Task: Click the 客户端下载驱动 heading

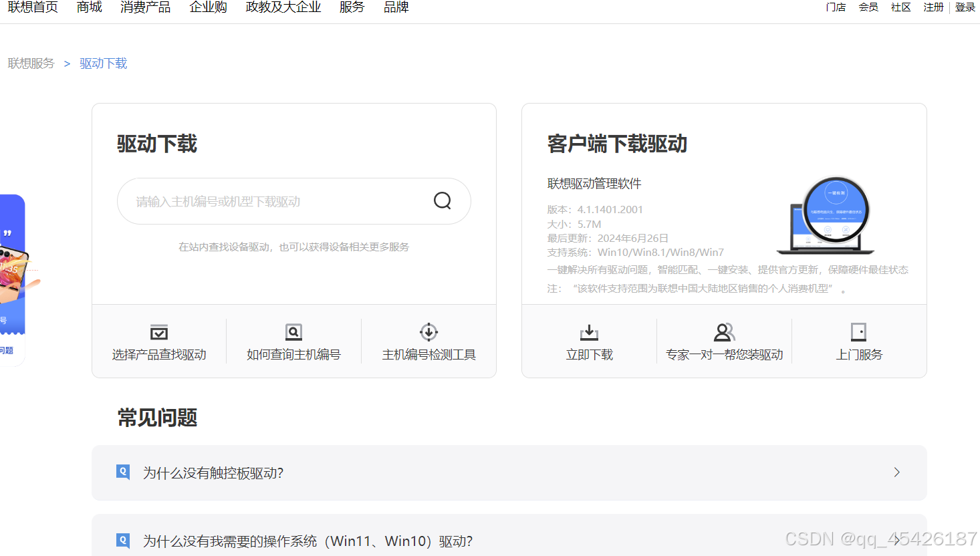Action: click(x=617, y=144)
